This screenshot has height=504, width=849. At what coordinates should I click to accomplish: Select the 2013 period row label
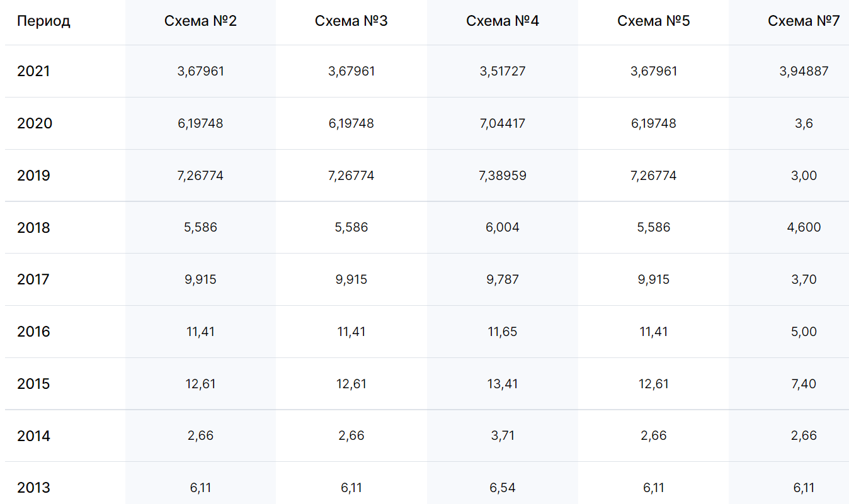[x=33, y=488]
